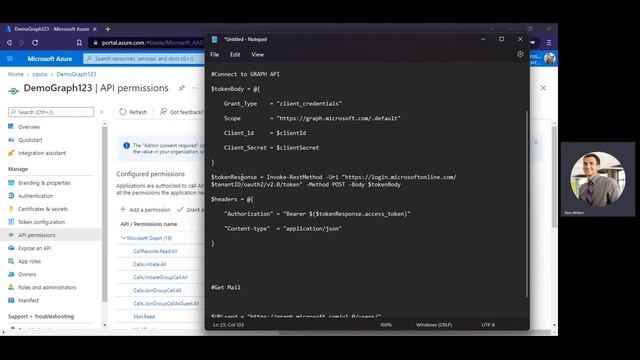Open Quickstart in the sidebar
This screenshot has width=640, height=360.
(x=30, y=140)
